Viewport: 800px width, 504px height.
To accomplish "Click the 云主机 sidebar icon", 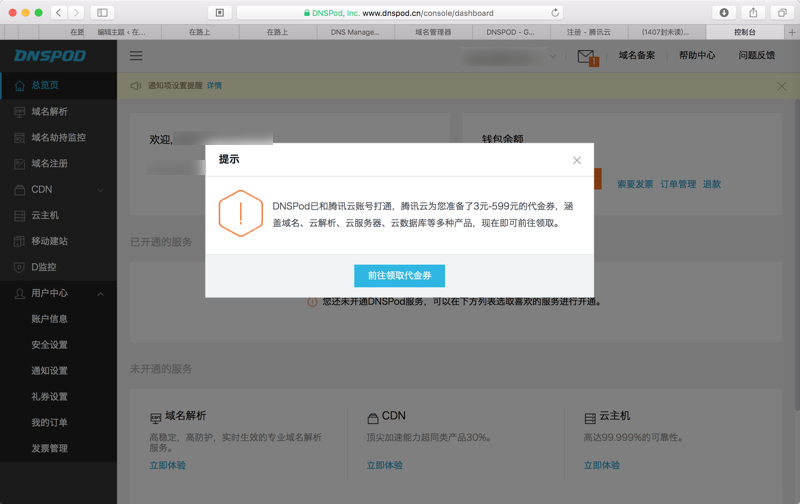I will [x=19, y=216].
